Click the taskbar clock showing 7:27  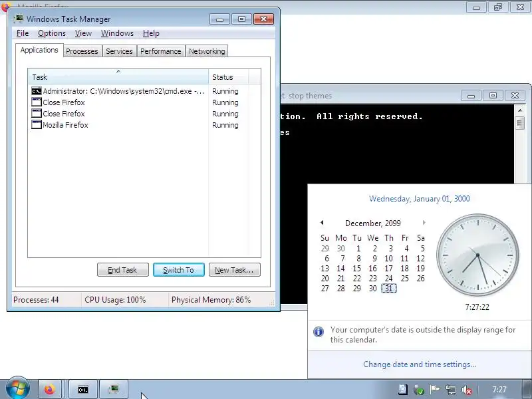point(499,390)
